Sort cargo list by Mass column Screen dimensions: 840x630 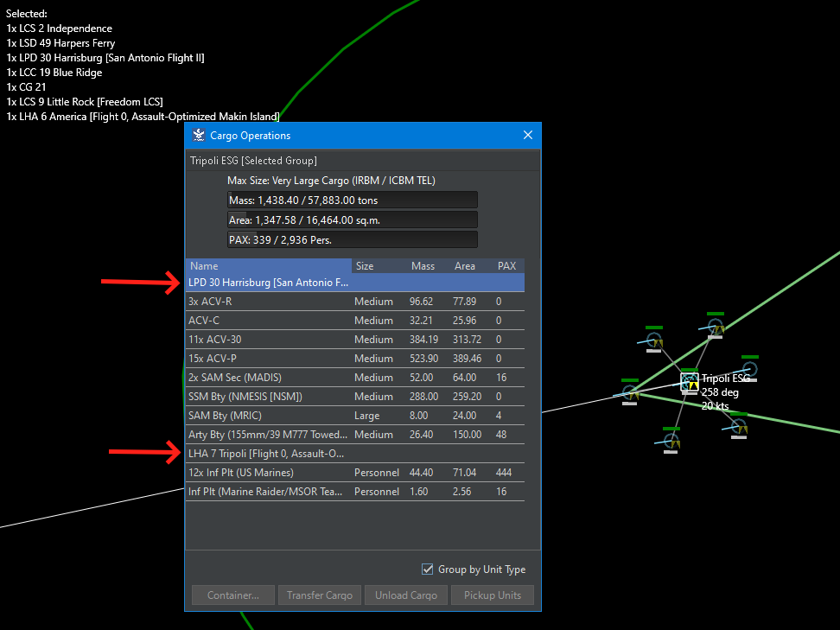(x=423, y=265)
